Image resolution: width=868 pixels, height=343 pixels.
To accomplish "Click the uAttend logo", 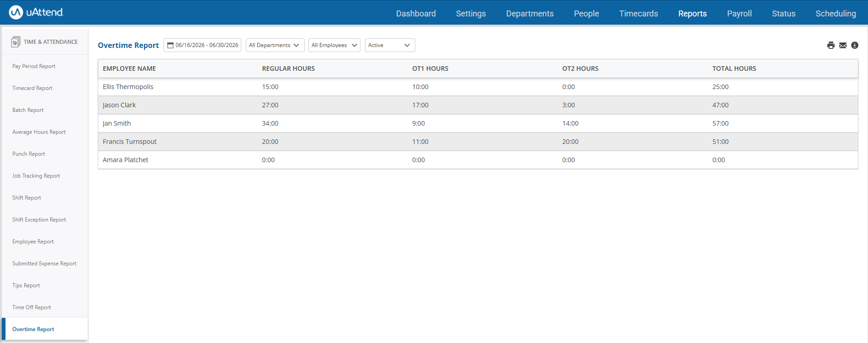I will tap(36, 12).
